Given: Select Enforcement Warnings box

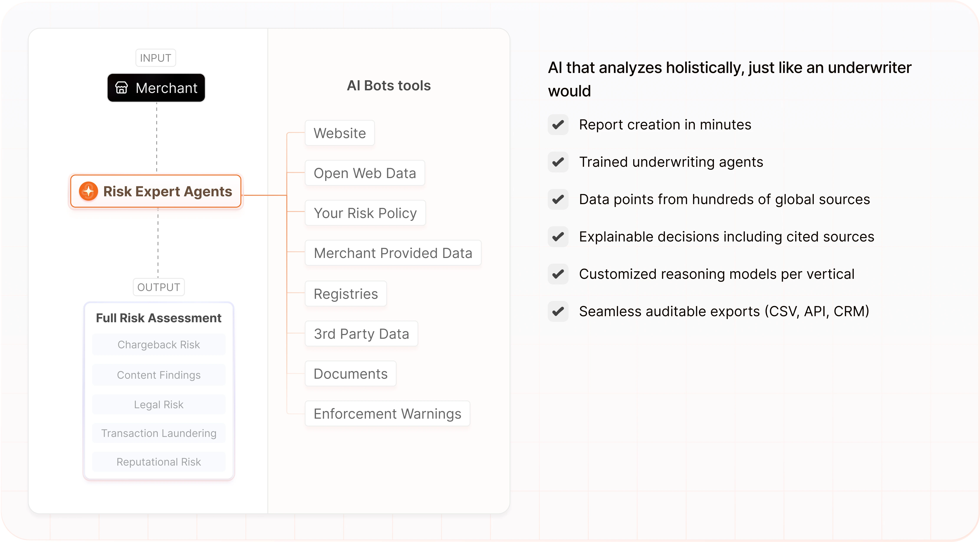Looking at the screenshot, I should click(x=387, y=413).
